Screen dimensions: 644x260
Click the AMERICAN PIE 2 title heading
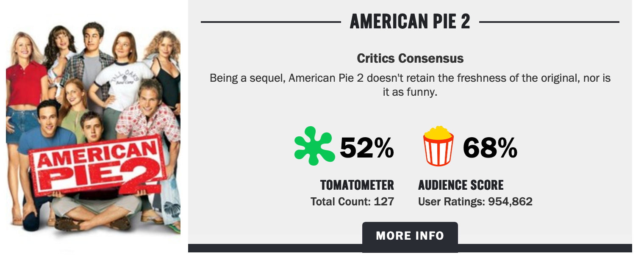click(410, 22)
